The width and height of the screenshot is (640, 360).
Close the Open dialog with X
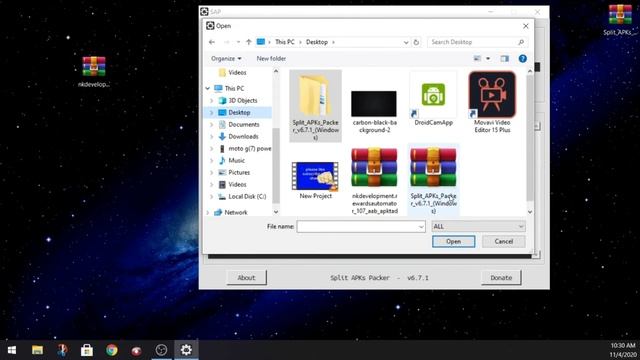[526, 26]
